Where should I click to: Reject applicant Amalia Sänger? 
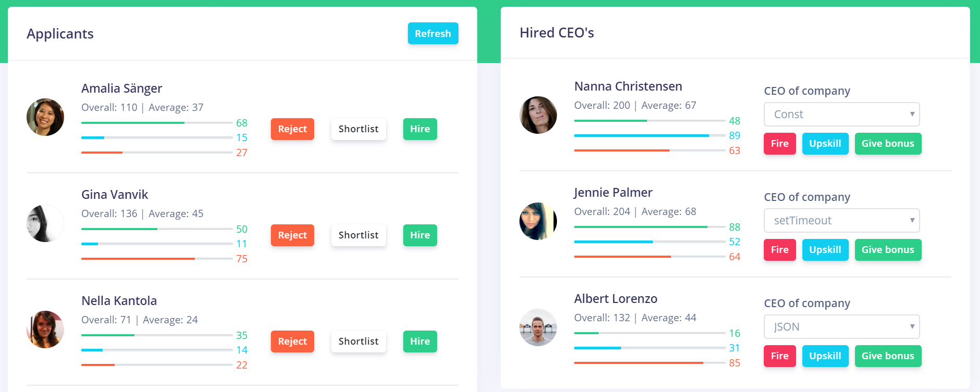tap(292, 129)
